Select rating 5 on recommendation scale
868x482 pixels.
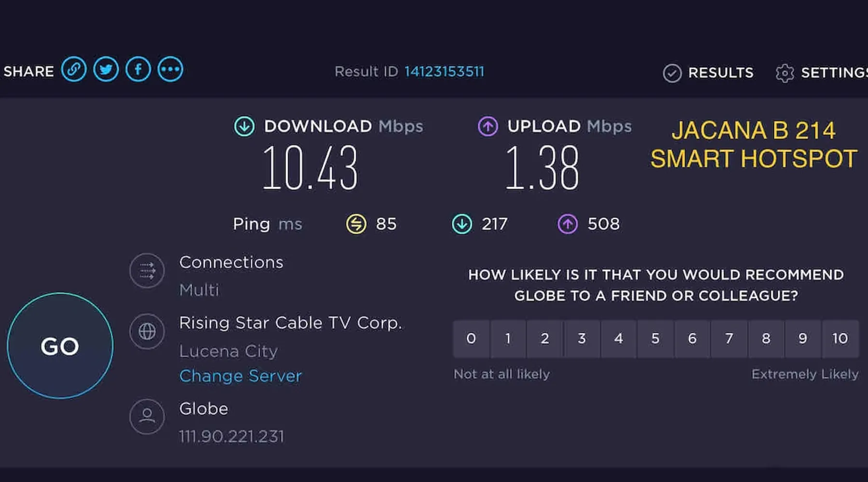click(655, 339)
